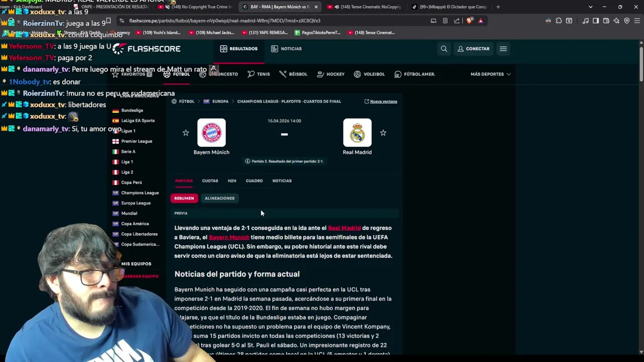This screenshot has width=644, height=362.
Task: Open the NOTICIAS match tab
Action: pyautogui.click(x=282, y=181)
